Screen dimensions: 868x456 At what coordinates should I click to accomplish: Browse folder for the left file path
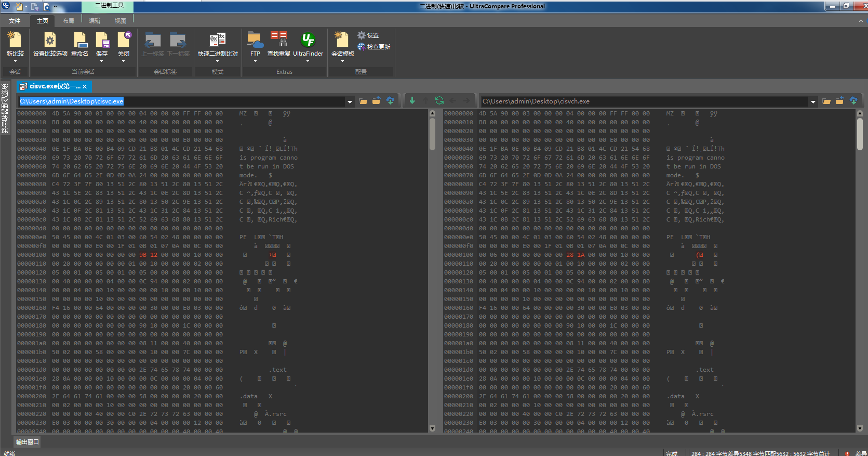[363, 101]
